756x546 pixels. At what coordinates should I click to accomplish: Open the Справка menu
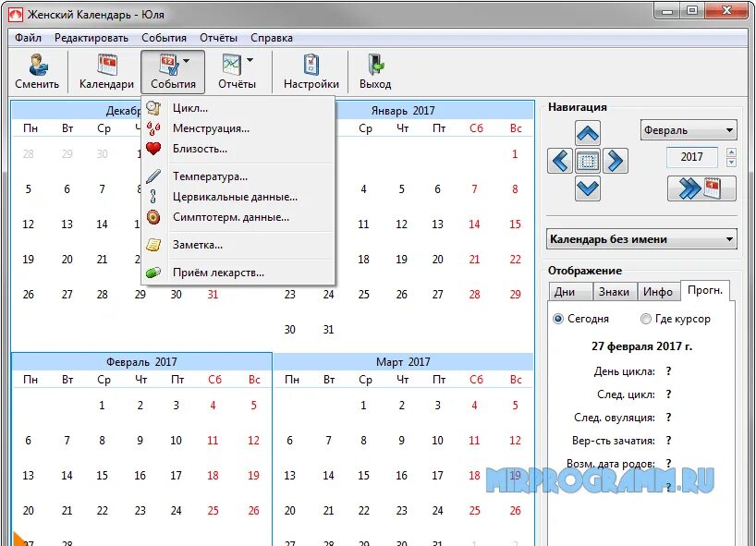coord(272,38)
